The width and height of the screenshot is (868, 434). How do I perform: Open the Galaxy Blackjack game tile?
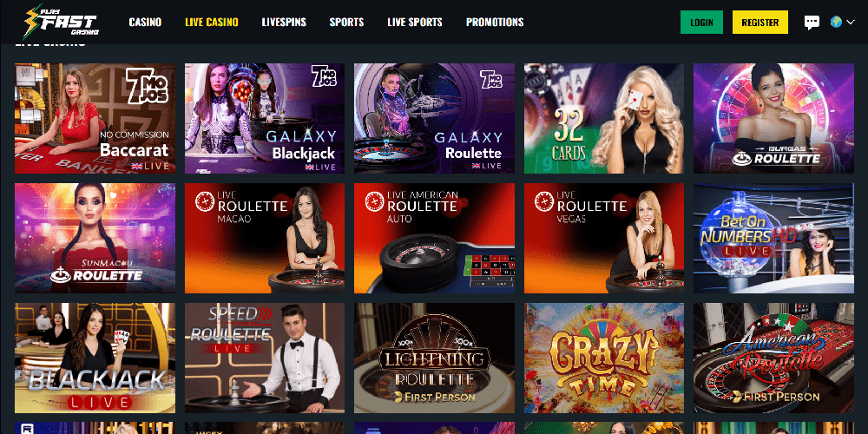[265, 118]
